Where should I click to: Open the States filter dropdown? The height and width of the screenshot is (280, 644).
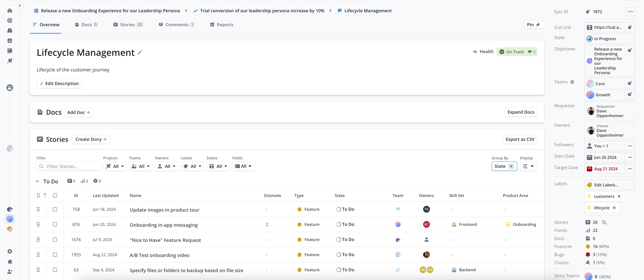tap(218, 166)
